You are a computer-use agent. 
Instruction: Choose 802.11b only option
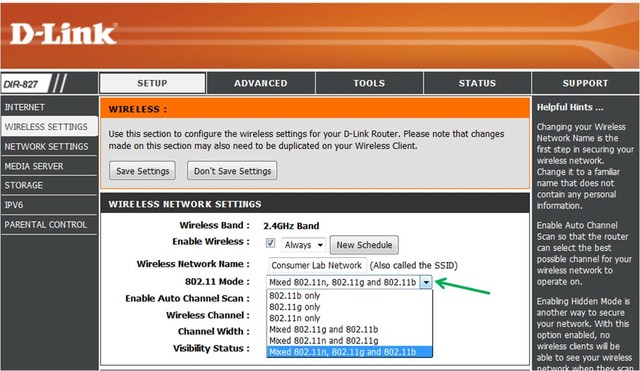349,295
